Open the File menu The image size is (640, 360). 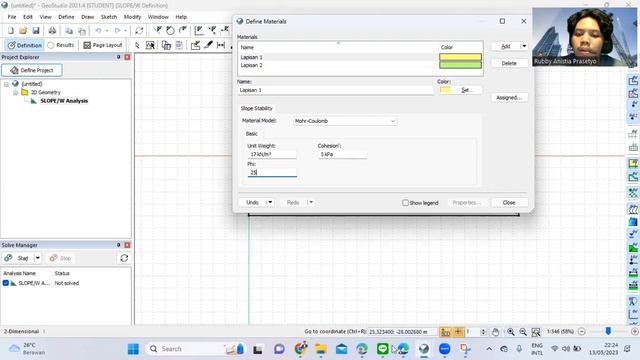(12, 17)
